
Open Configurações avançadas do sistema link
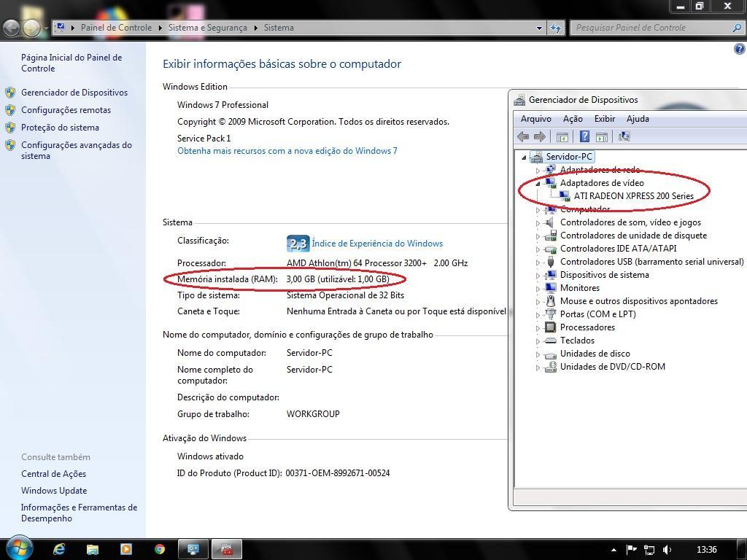click(x=76, y=150)
